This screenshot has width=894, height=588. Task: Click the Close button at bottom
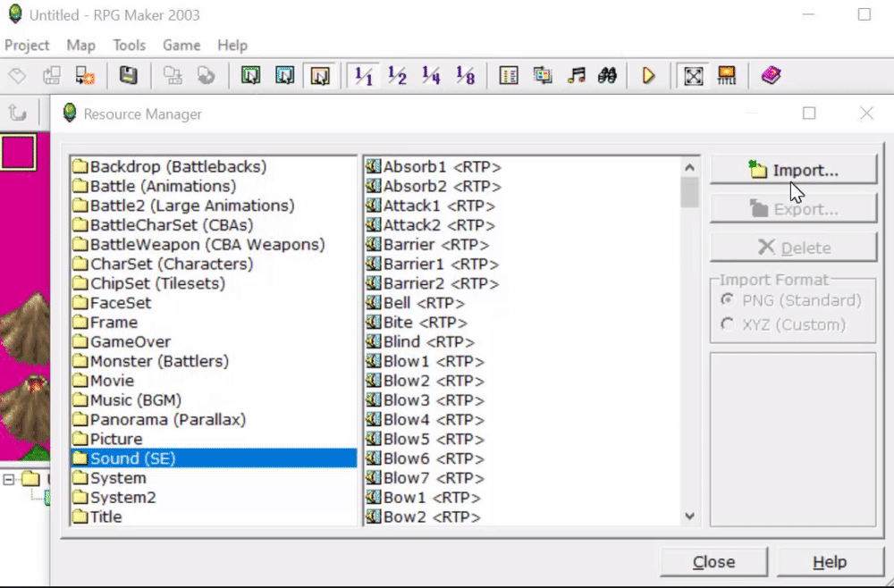pyautogui.click(x=713, y=562)
